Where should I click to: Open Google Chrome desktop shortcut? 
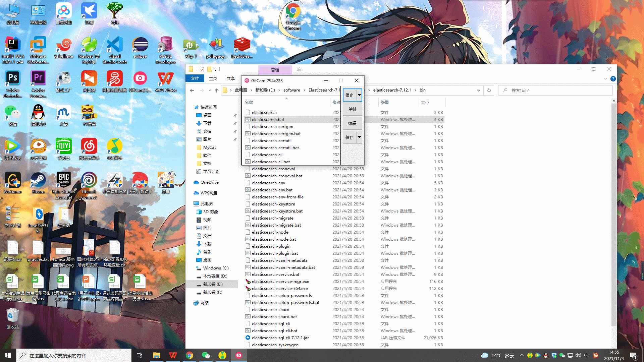click(x=293, y=16)
